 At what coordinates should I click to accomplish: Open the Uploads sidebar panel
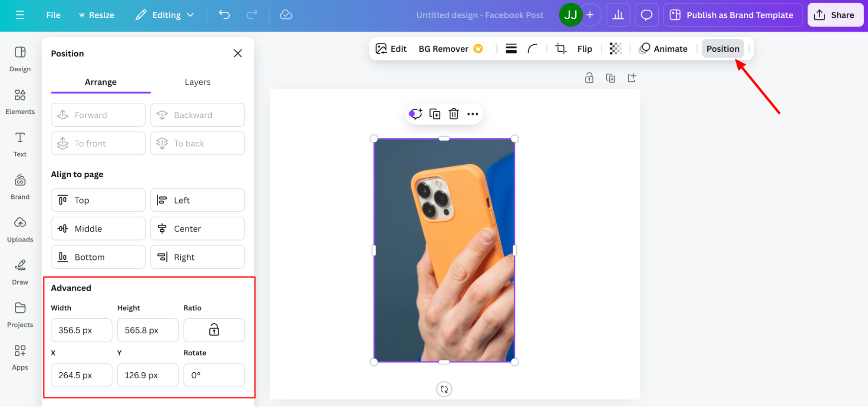(20, 229)
